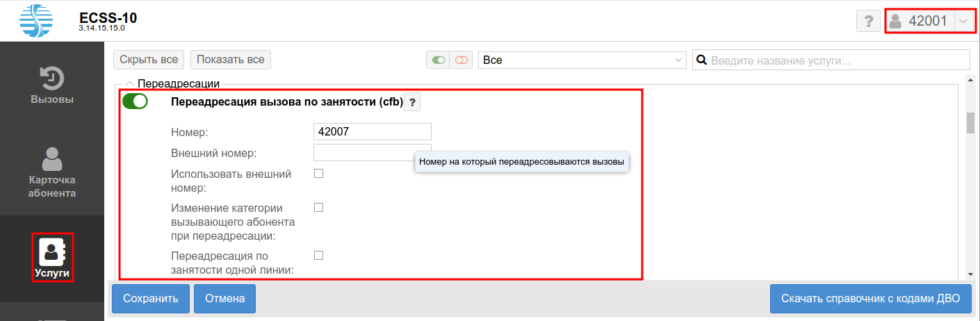Enable Изменение категории вызывающего абонента checkbox
980x321 pixels.
(319, 207)
